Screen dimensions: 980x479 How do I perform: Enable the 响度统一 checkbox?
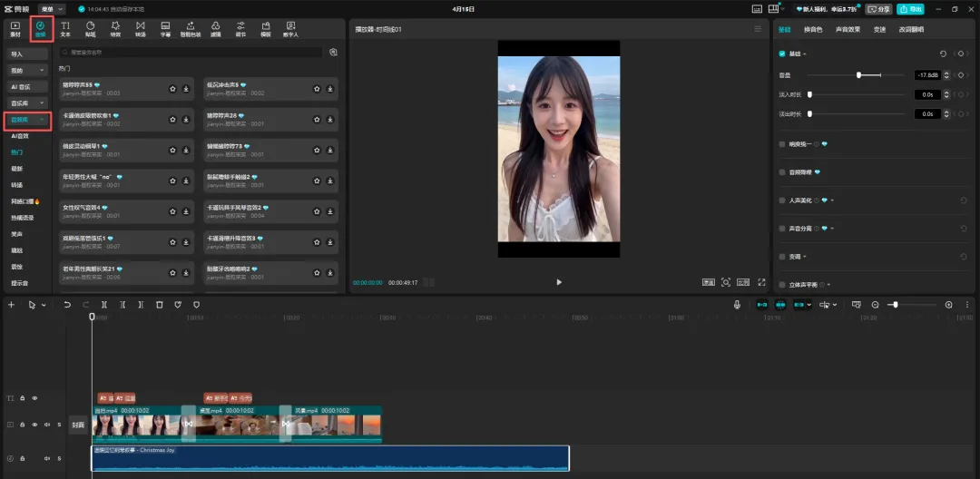click(x=783, y=143)
